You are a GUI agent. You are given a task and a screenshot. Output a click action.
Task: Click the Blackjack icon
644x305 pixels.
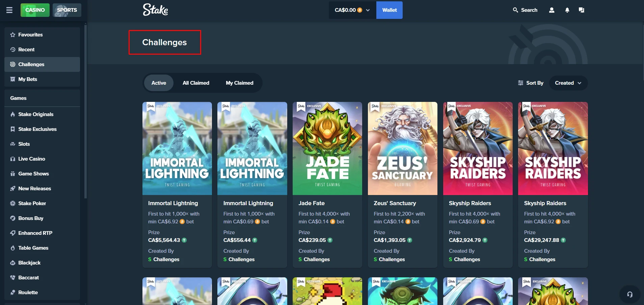click(x=13, y=263)
